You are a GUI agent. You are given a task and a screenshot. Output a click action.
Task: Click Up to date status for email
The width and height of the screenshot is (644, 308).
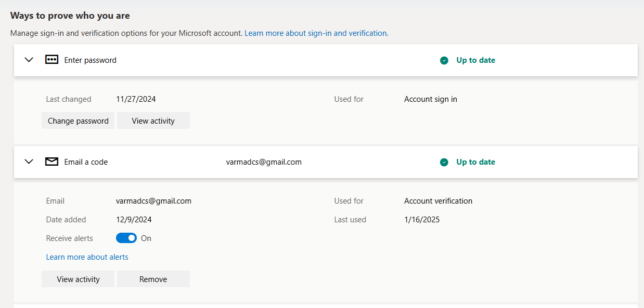(x=475, y=162)
